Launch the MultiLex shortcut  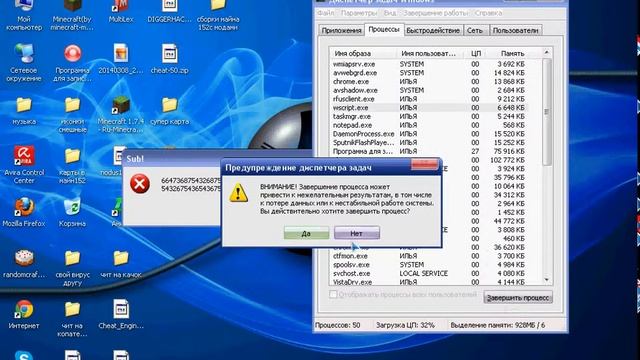(x=120, y=11)
